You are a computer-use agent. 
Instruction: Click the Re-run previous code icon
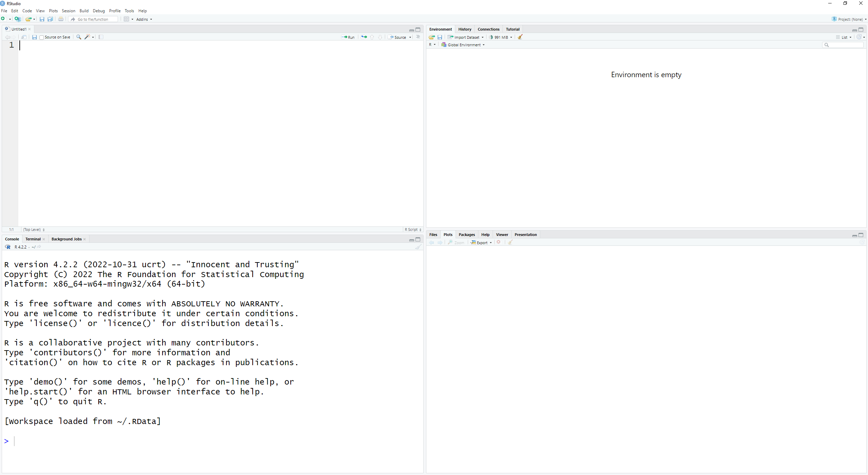[364, 37]
